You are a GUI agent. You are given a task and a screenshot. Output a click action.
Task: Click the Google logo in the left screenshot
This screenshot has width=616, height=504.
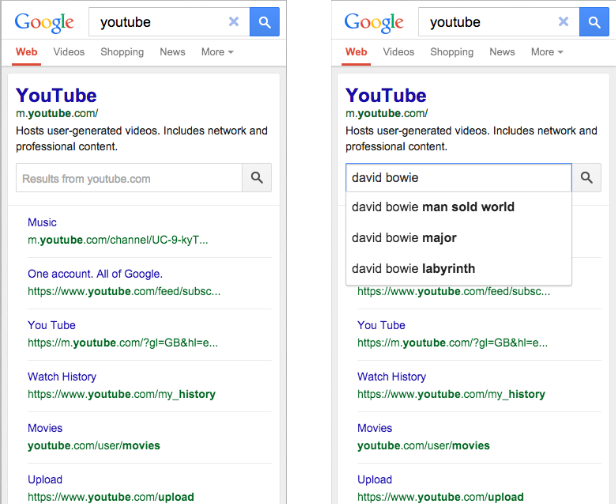tap(44, 22)
